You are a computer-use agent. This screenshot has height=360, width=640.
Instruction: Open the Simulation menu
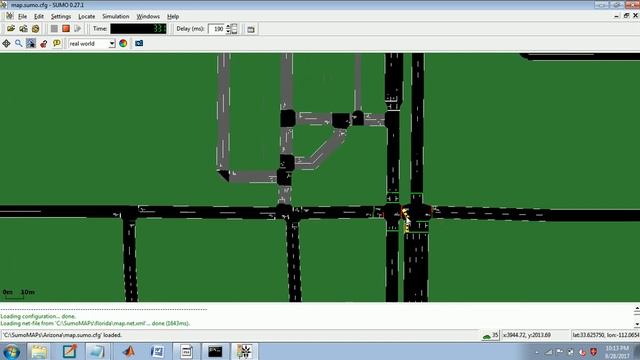pyautogui.click(x=116, y=16)
